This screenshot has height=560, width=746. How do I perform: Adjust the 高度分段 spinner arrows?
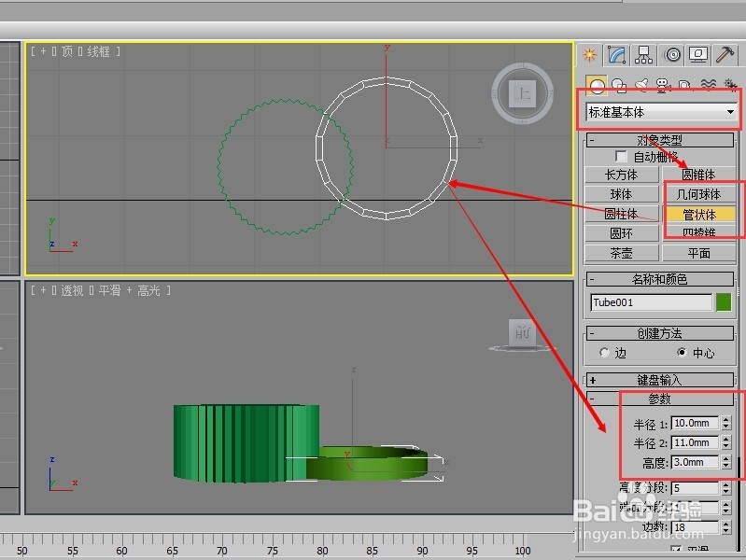point(726,488)
